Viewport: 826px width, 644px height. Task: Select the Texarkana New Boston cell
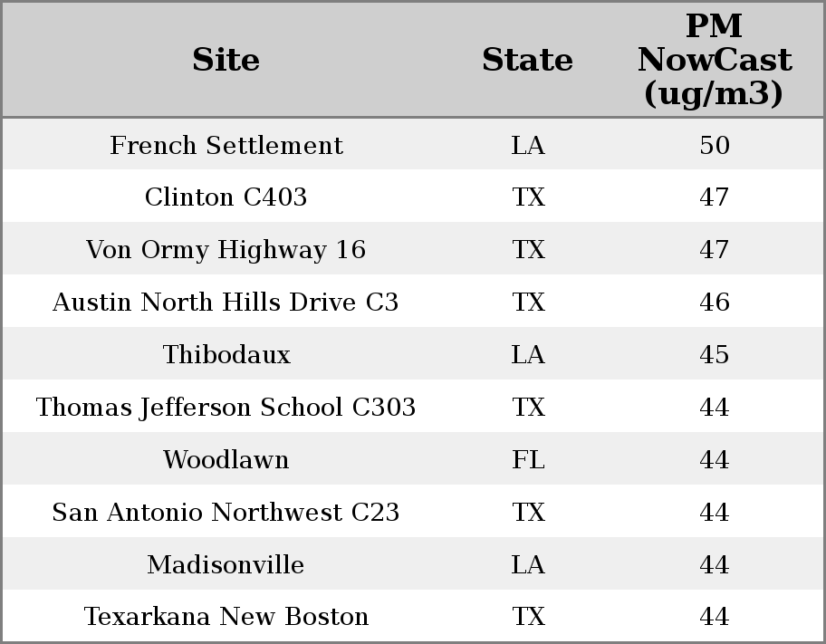[x=226, y=617]
